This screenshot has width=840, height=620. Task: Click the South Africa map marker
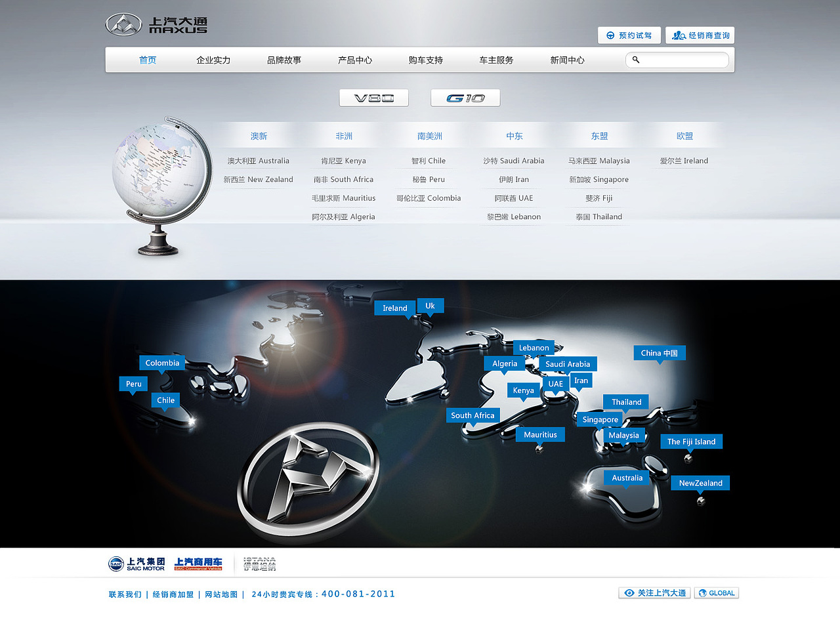point(472,415)
